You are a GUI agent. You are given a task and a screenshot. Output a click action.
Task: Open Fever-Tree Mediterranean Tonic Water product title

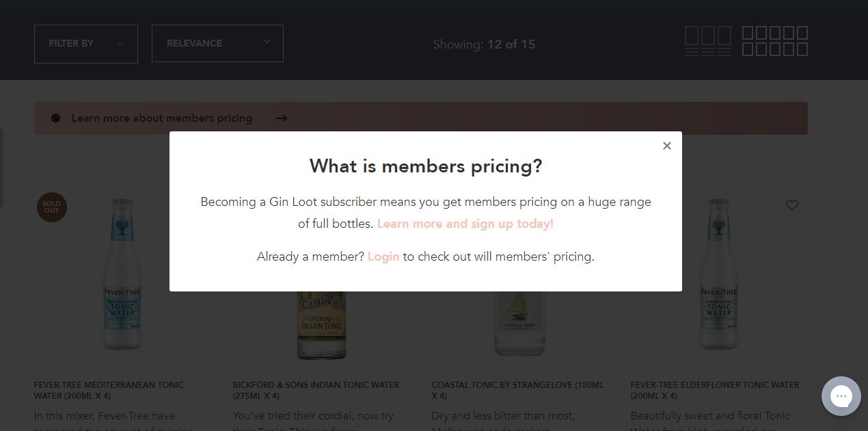(x=109, y=390)
